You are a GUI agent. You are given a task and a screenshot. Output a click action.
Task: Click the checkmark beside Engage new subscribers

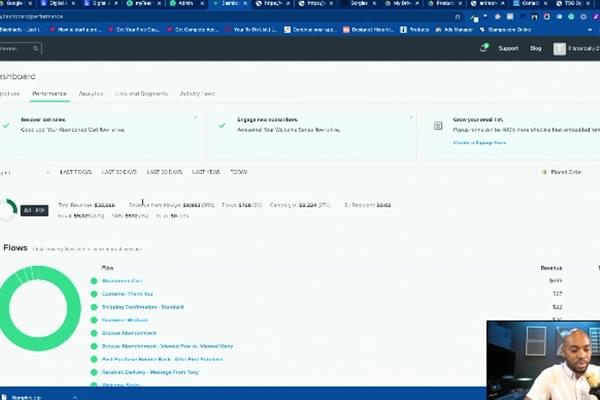[x=222, y=125]
